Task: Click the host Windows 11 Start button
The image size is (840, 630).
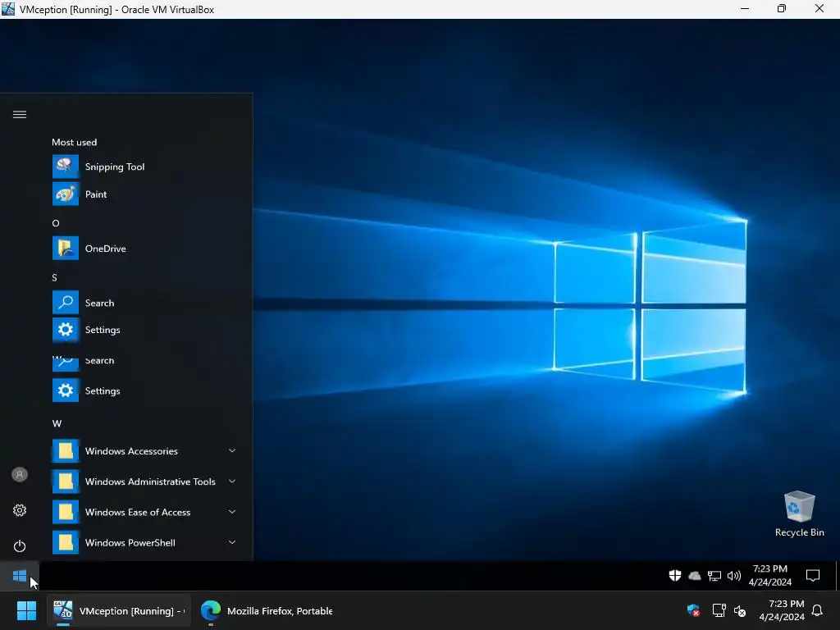Action: point(26,610)
